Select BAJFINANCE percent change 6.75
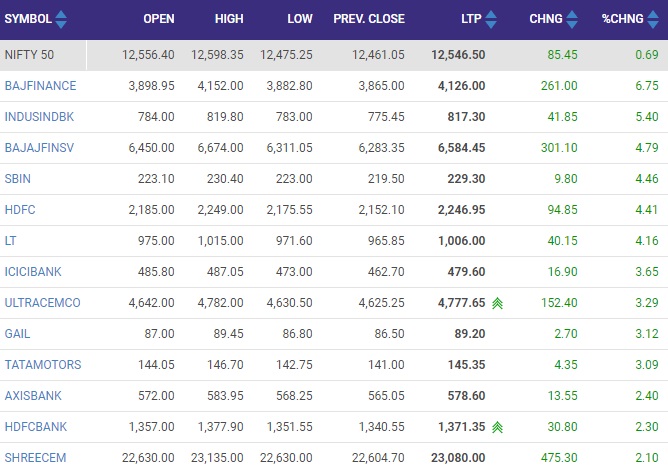This screenshot has height=472, width=668. pos(647,86)
